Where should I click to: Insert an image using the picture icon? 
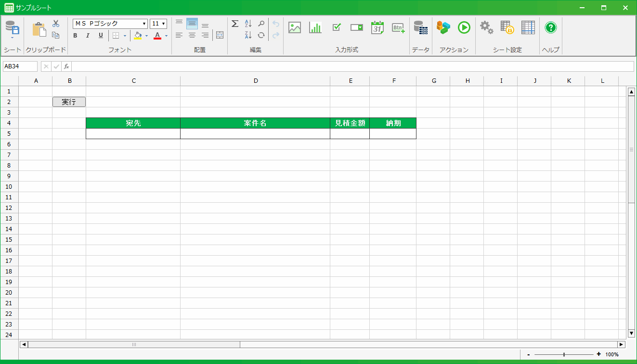coord(295,27)
